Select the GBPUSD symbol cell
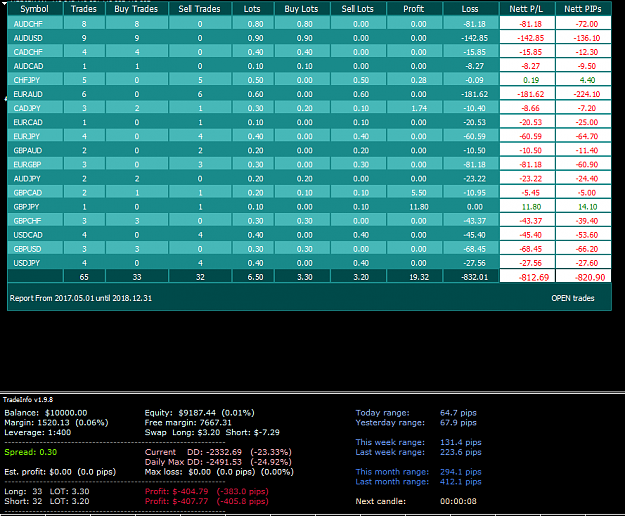 [35, 249]
